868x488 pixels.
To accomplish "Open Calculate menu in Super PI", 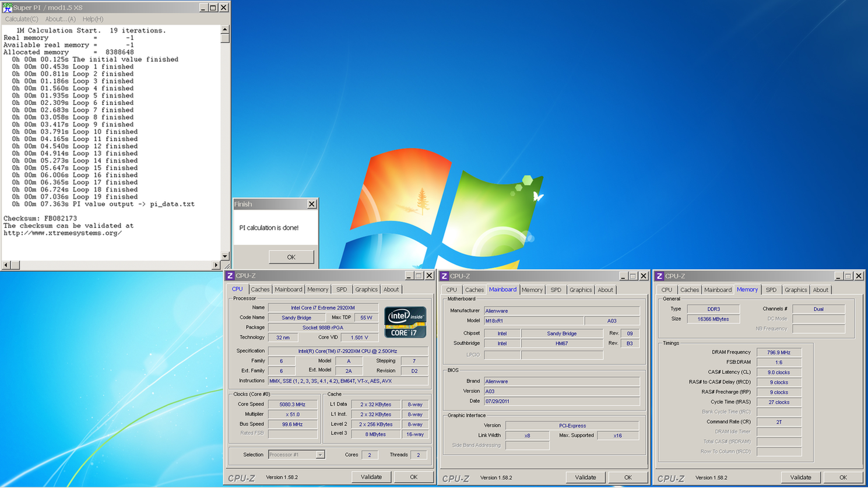I will tap(22, 19).
